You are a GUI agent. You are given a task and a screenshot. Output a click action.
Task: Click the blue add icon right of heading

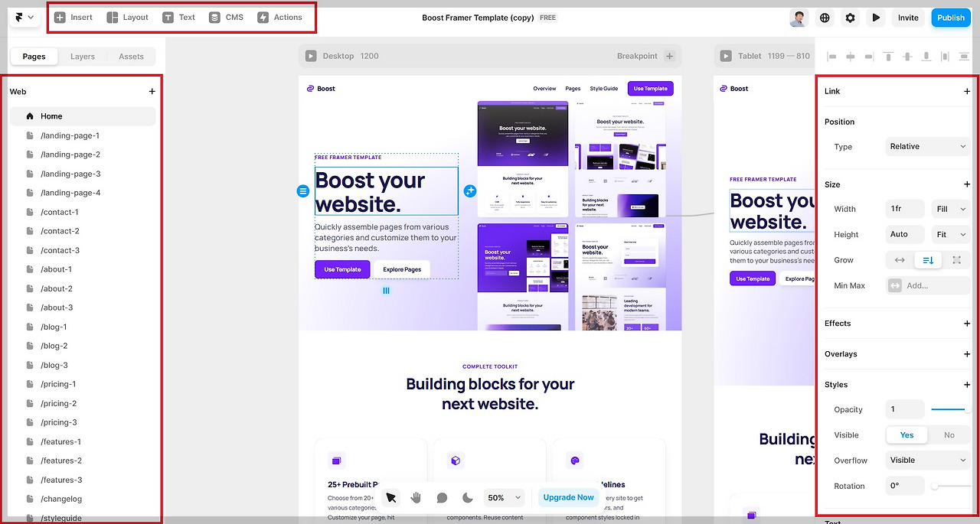click(470, 190)
